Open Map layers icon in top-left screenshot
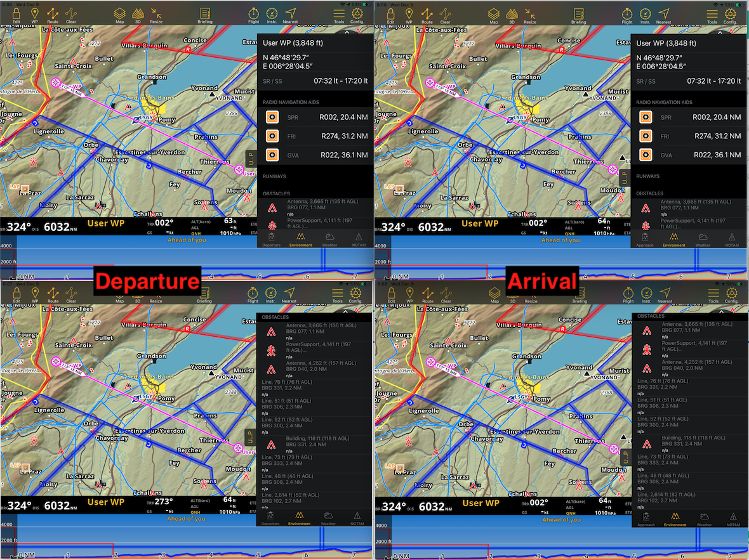The image size is (749, 560). coord(119,13)
